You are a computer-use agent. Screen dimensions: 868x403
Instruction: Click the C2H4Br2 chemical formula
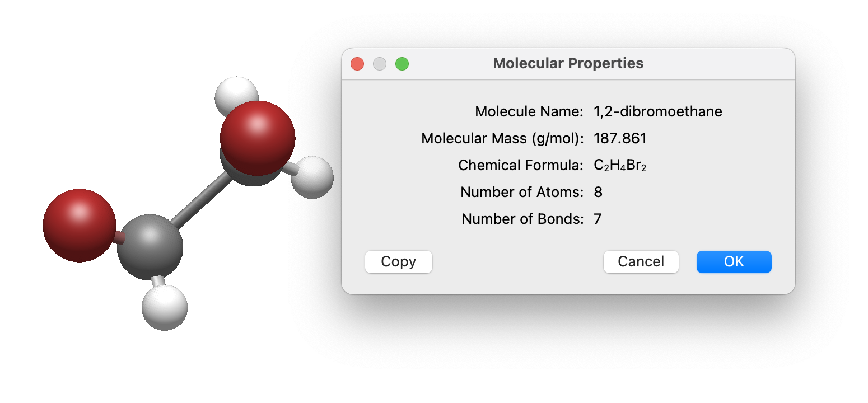620,165
